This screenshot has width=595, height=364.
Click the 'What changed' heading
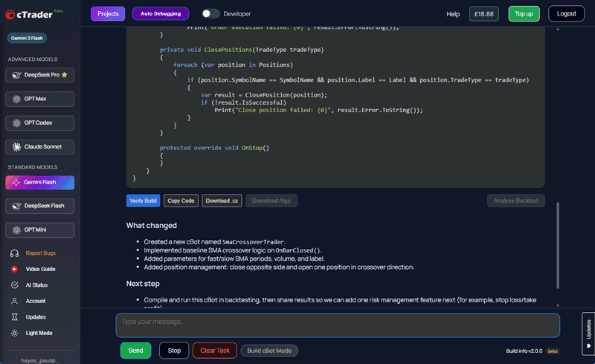pyautogui.click(x=152, y=226)
